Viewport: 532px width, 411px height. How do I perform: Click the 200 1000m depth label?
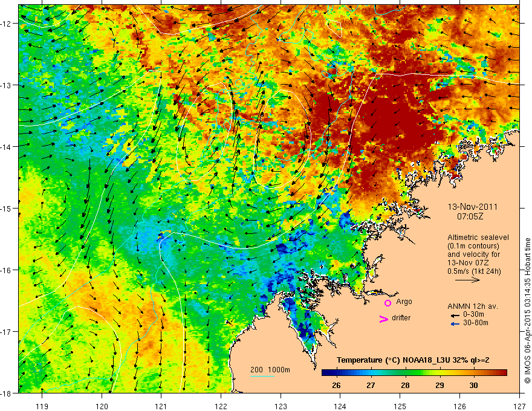270,370
